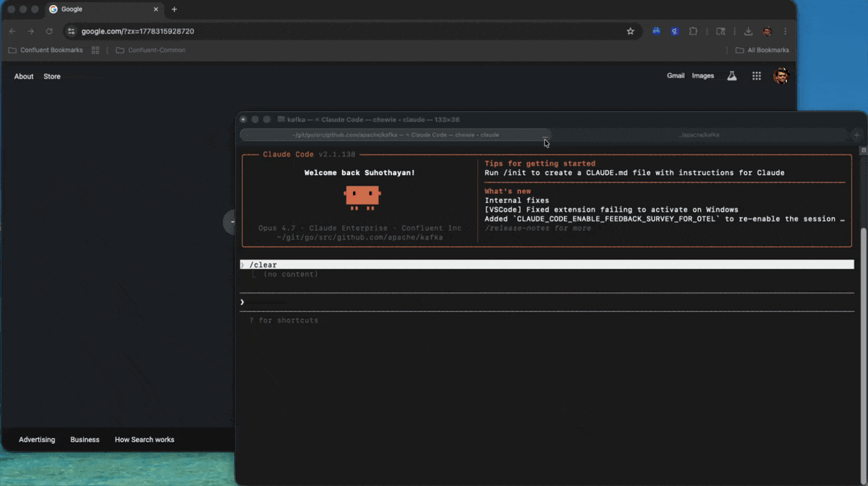The width and height of the screenshot is (868, 486).
Task: Open Chrome three-dot menu
Action: click(786, 31)
